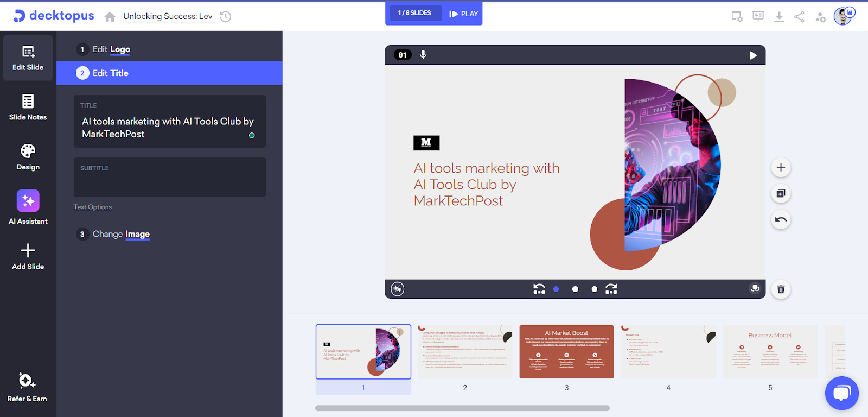Switch to the next slide layout
This screenshot has width=868, height=417.
tap(611, 289)
